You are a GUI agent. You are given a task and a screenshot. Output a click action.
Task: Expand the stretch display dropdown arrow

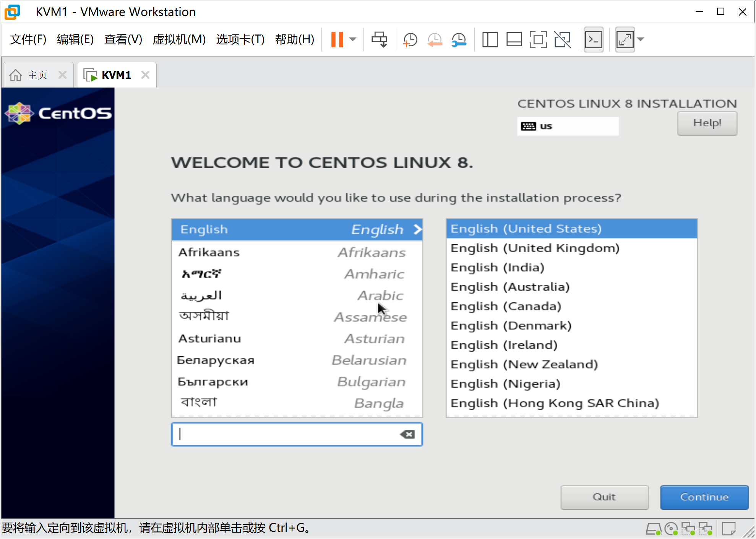click(641, 39)
